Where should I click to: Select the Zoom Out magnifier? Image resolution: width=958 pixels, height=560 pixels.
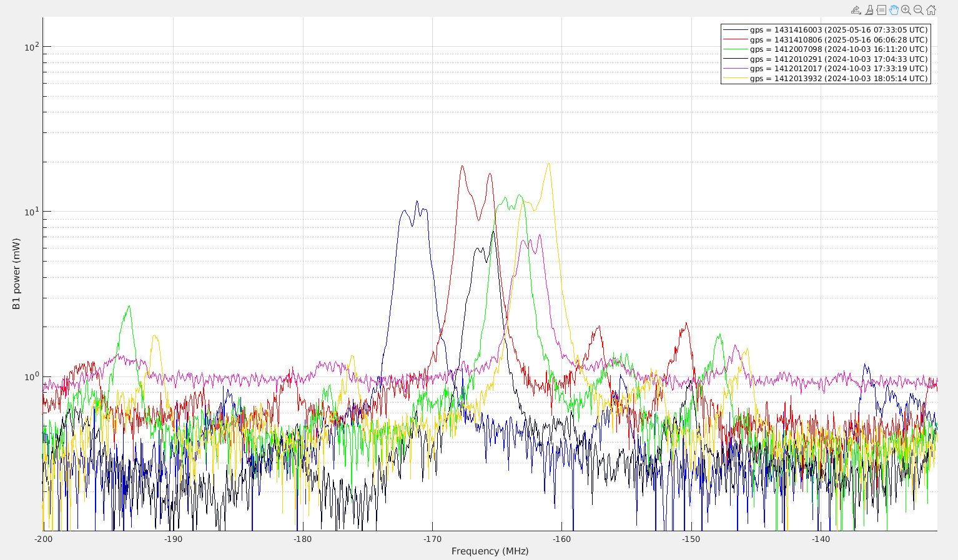pyautogui.click(x=919, y=10)
